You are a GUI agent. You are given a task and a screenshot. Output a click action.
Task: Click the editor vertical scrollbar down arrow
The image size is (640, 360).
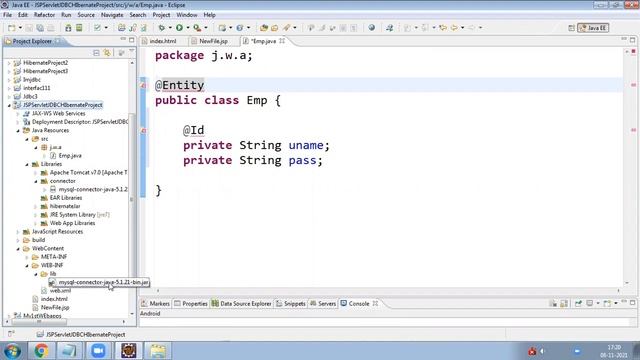pyautogui.click(x=627, y=283)
